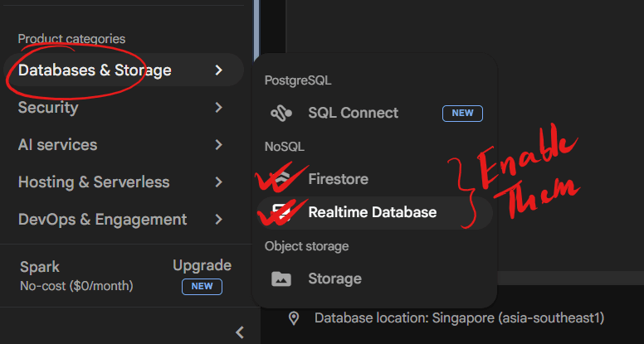The height and width of the screenshot is (344, 644).
Task: Click the database location pin icon
Action: [x=294, y=318]
